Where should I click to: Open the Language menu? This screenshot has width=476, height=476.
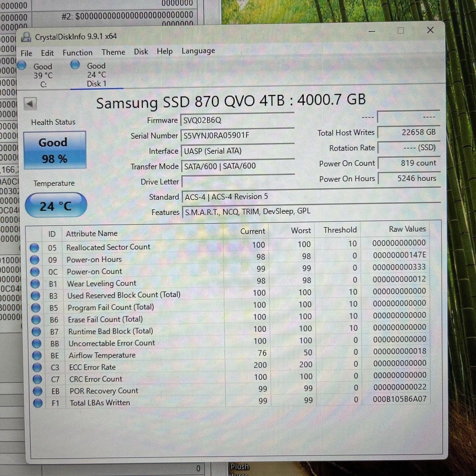198,51
